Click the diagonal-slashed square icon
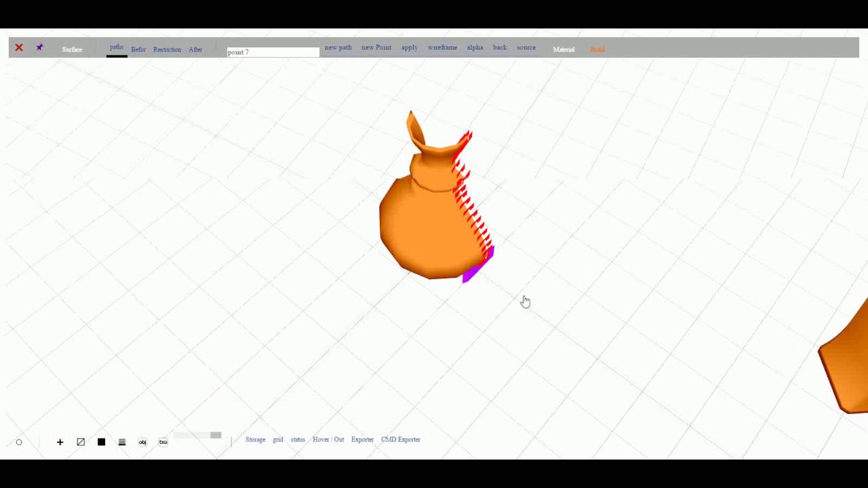The image size is (868, 488). click(81, 442)
